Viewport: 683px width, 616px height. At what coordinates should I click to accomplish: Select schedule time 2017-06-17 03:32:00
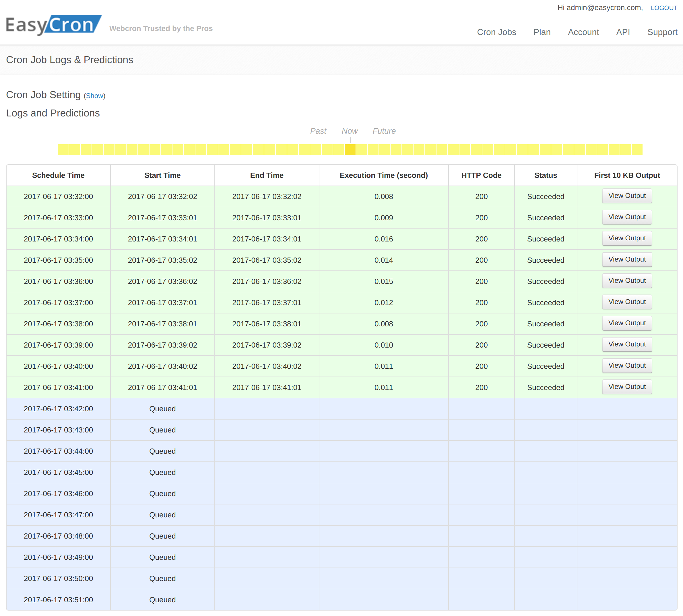tap(58, 197)
